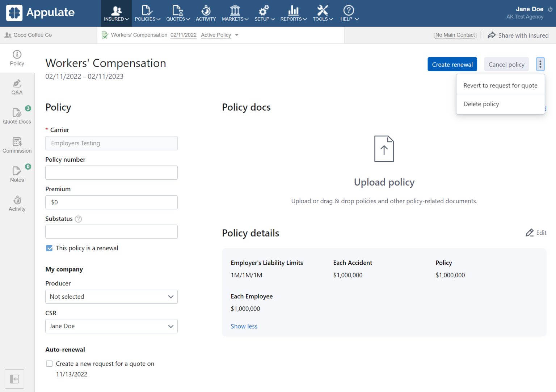Open the Commission sidebar tab

[17, 145]
